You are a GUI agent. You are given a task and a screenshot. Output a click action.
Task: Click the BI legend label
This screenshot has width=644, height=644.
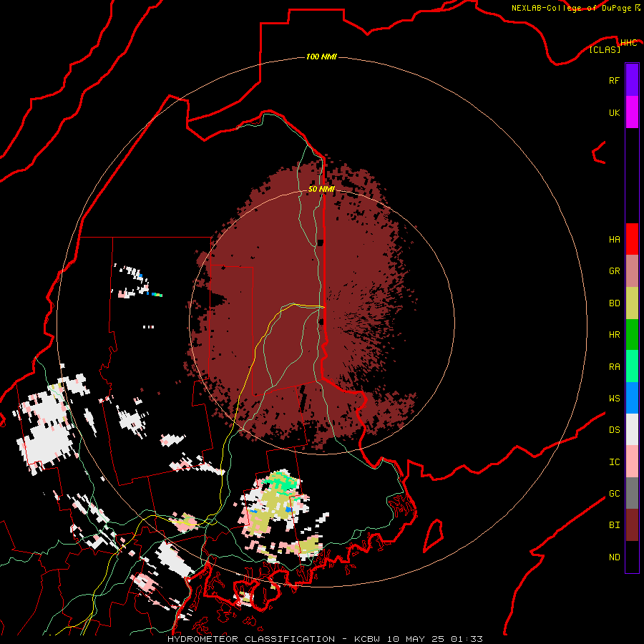pos(614,525)
